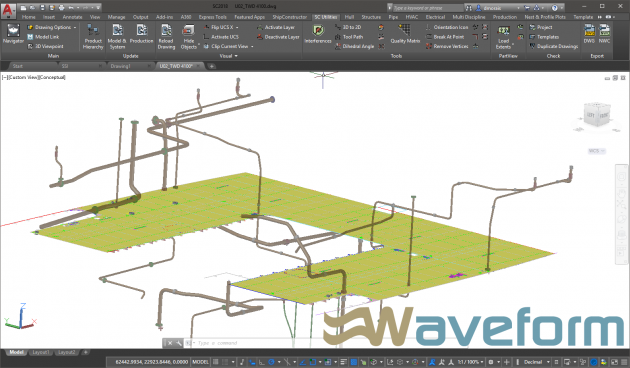Switch to the Pipe ribbon tab
Screen dimensions: 630x368
point(393,17)
